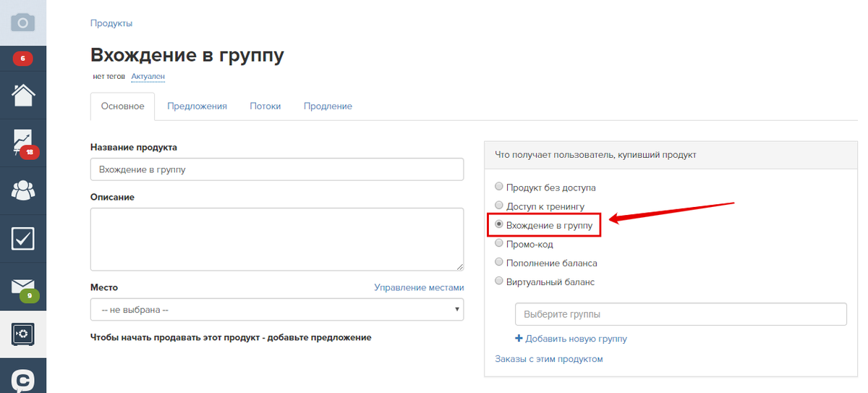Image resolution: width=868 pixels, height=393 pixels.
Task: Switch to the 'Предложения' tab
Action: point(197,106)
